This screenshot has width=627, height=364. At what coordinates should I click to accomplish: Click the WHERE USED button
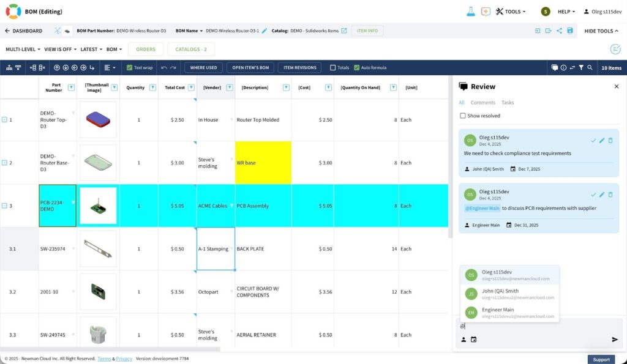[x=203, y=68]
